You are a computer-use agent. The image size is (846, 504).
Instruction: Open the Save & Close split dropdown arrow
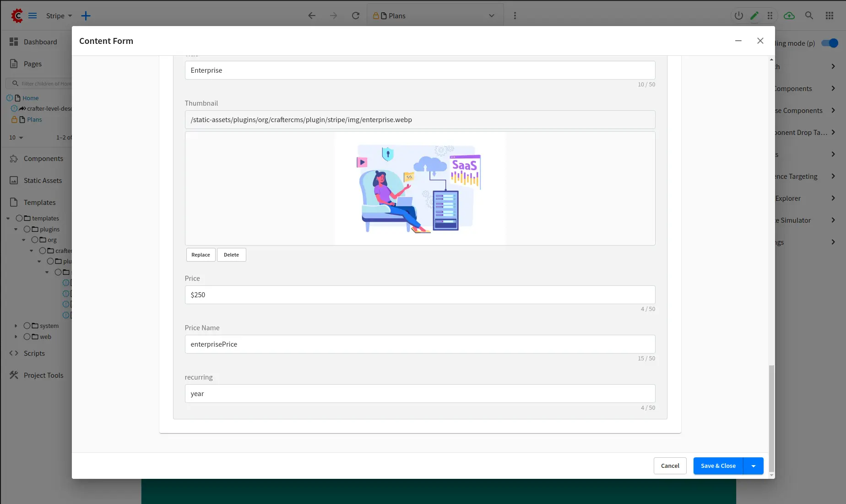[753, 466]
